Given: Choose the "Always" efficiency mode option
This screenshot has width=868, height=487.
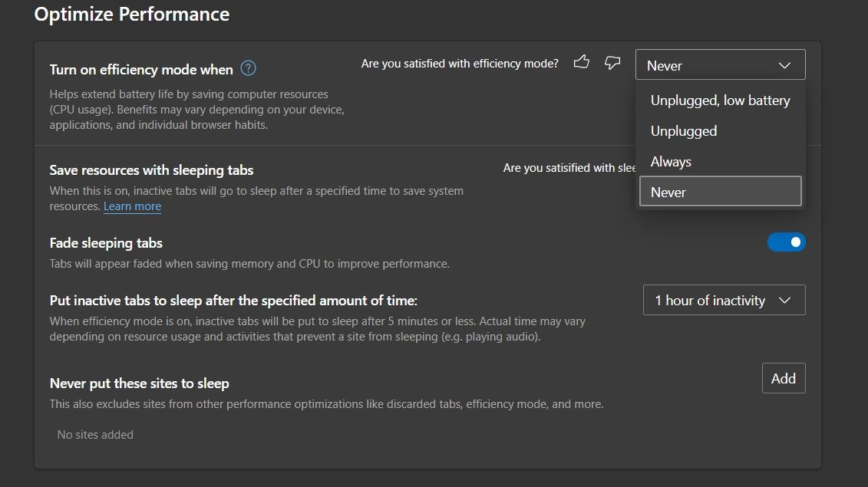Looking at the screenshot, I should [671, 162].
